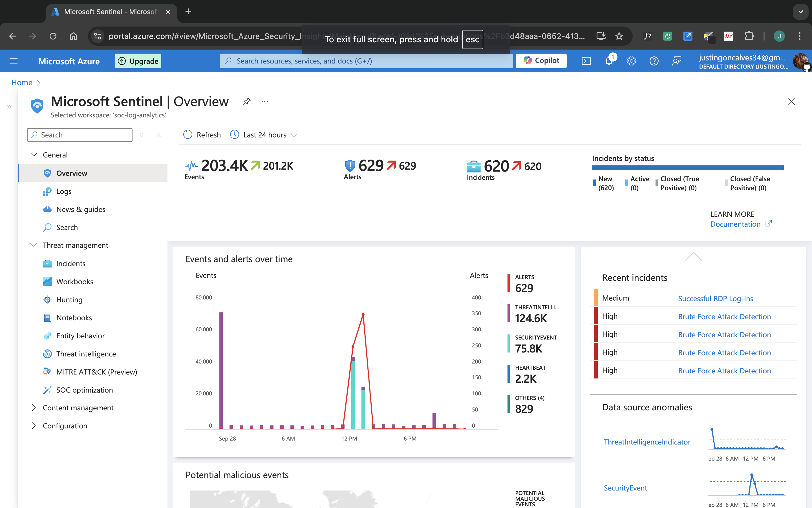This screenshot has width=812, height=508.
Task: Collapse the Threat management section
Action: tap(34, 245)
